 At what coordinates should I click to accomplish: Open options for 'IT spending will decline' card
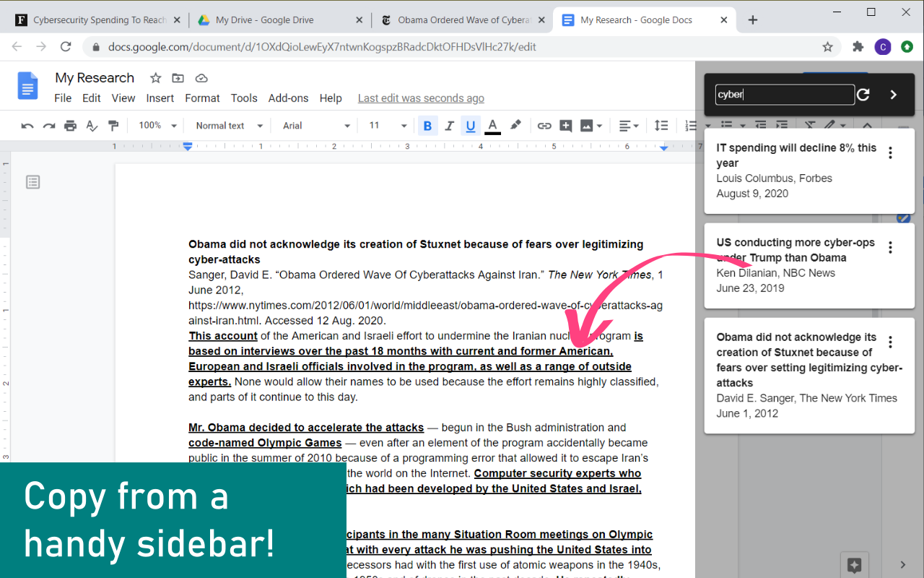890,152
